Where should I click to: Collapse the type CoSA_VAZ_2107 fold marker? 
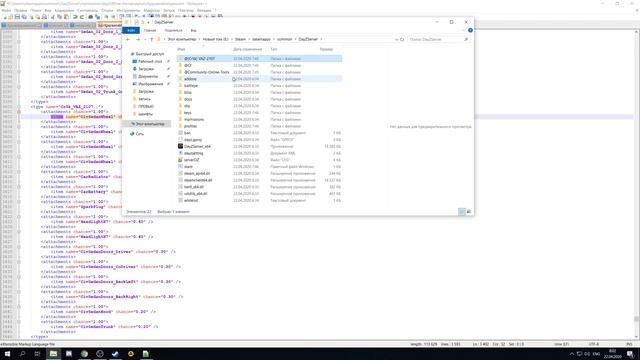point(19,107)
